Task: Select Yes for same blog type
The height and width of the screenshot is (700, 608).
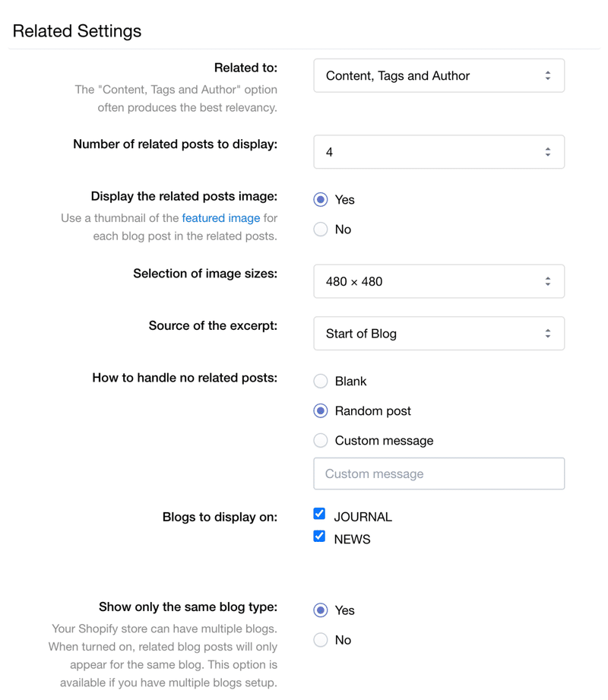Action: (x=321, y=610)
